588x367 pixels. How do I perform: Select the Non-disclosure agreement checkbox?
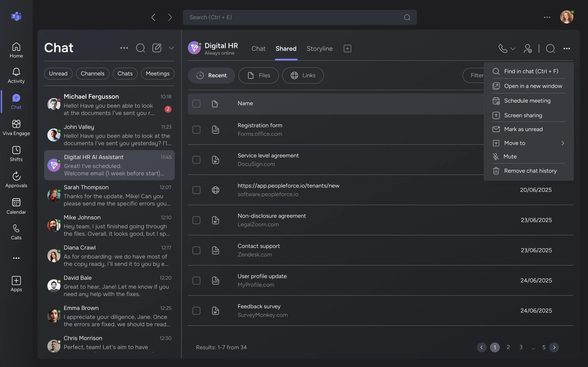(196, 220)
